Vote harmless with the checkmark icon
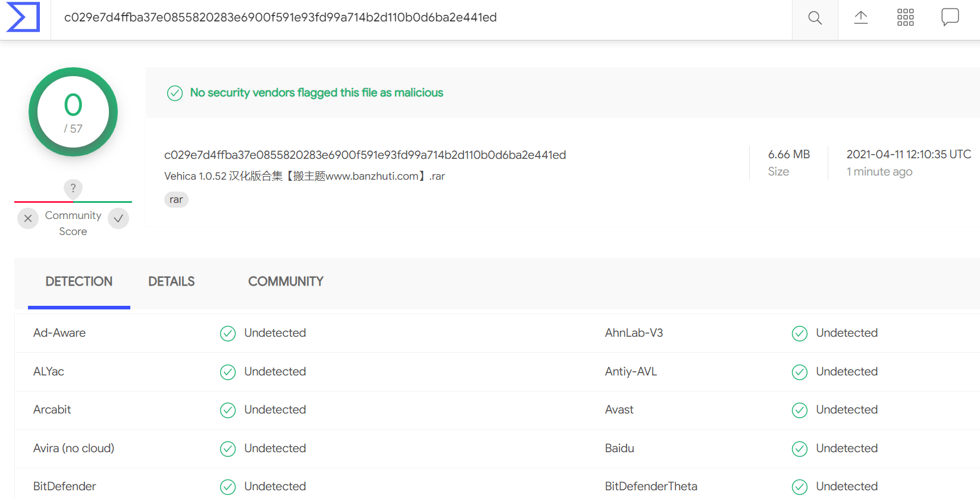Screen dimensions: 980x498 click(x=118, y=218)
